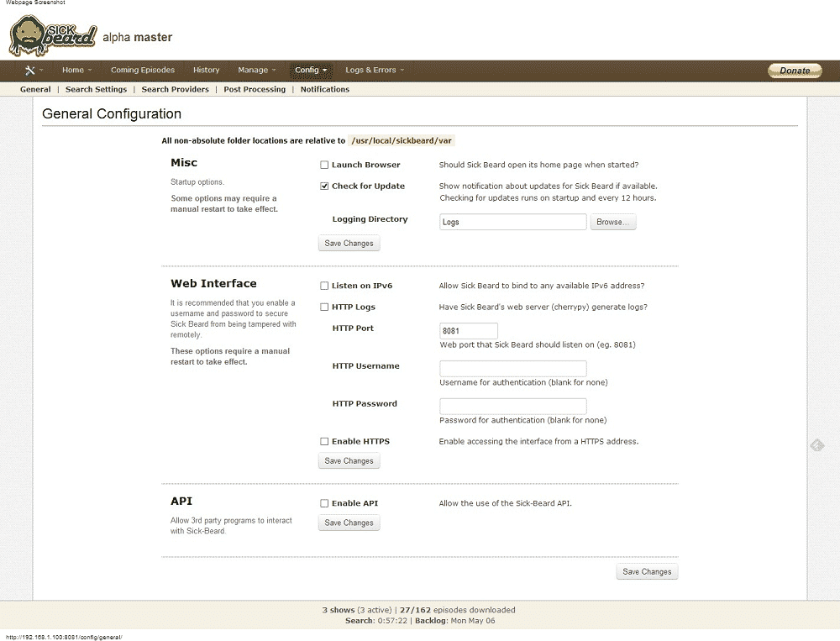
Task: Click the /usr/local/sickbeard/var path text
Action: [402, 141]
